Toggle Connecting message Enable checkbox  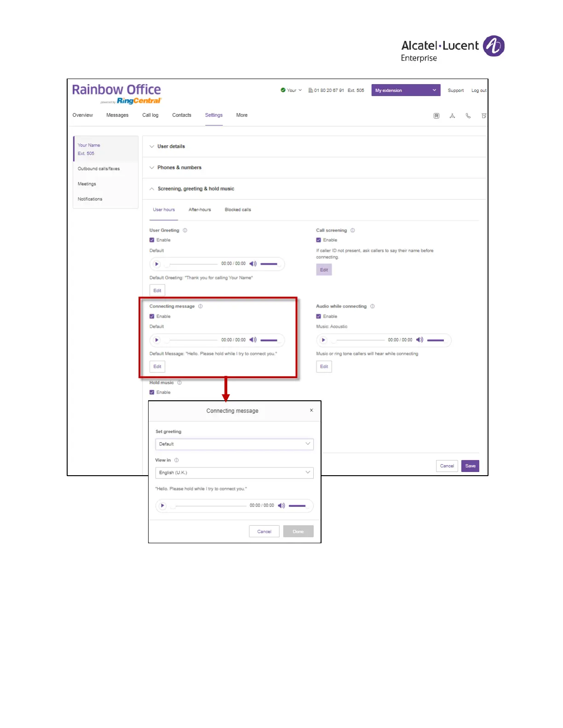tap(152, 316)
